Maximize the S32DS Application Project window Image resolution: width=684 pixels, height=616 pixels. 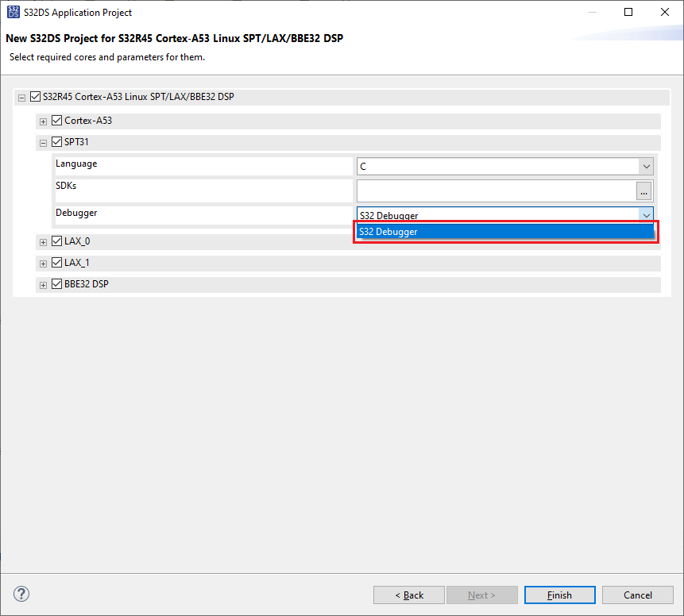(x=628, y=12)
